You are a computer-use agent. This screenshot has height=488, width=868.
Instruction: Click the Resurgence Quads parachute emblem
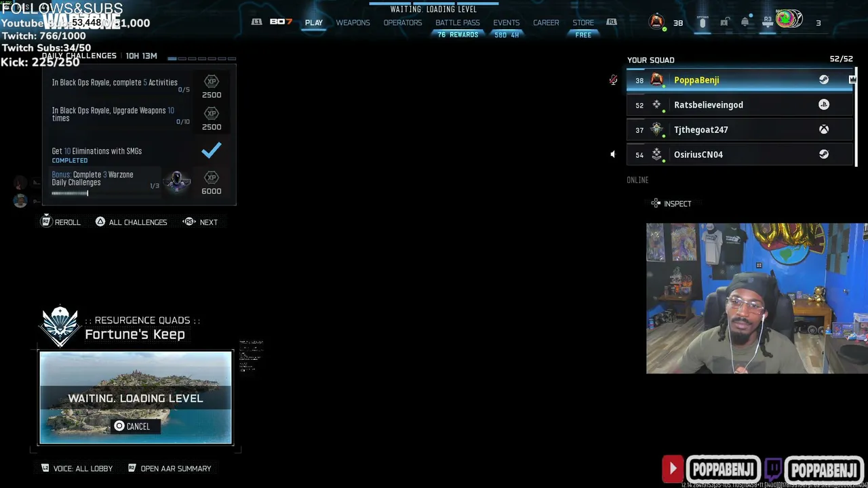(60, 326)
